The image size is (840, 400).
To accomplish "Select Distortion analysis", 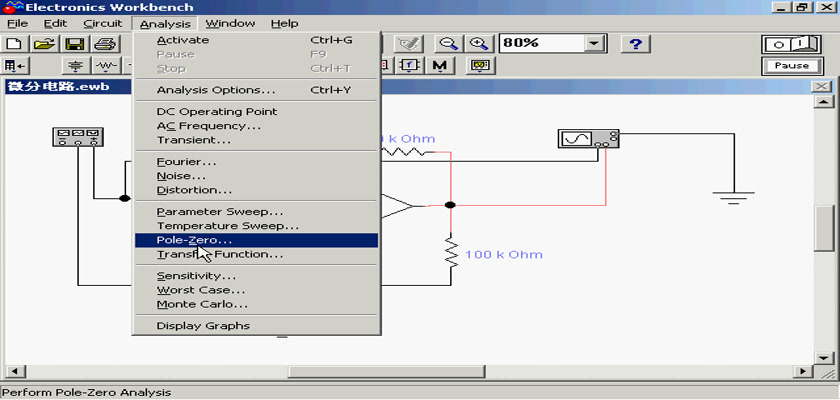I will tap(257, 190).
